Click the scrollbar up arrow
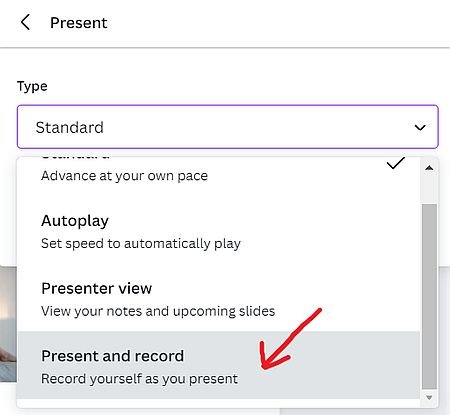450x415 pixels. click(x=429, y=168)
